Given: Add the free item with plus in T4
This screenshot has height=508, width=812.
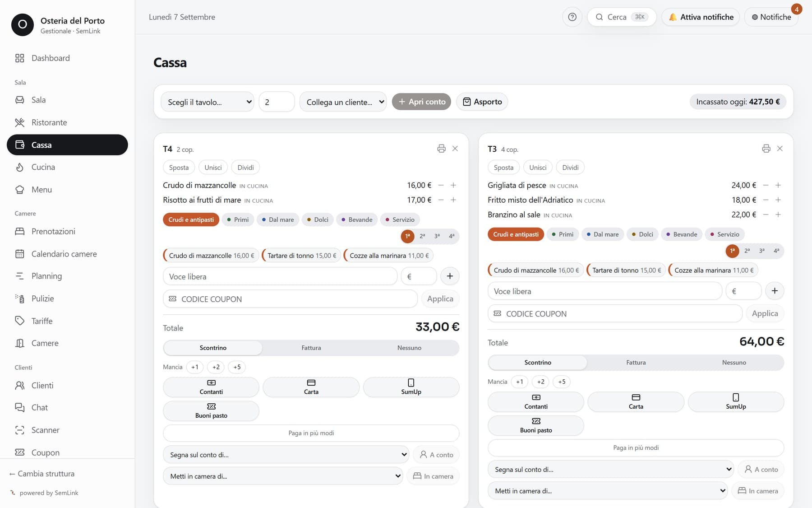Looking at the screenshot, I should tap(450, 276).
